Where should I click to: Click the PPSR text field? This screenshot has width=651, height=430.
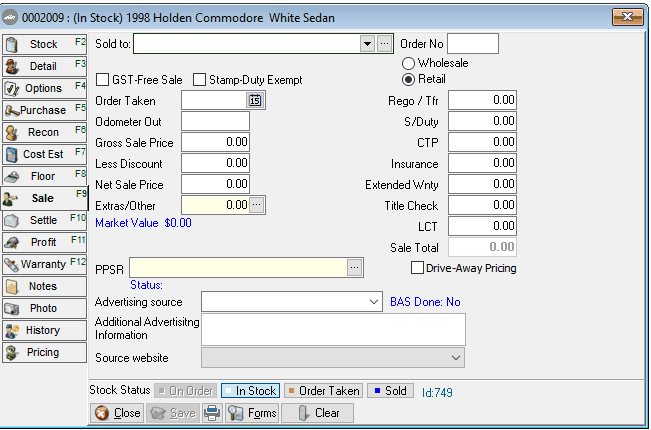coord(239,268)
